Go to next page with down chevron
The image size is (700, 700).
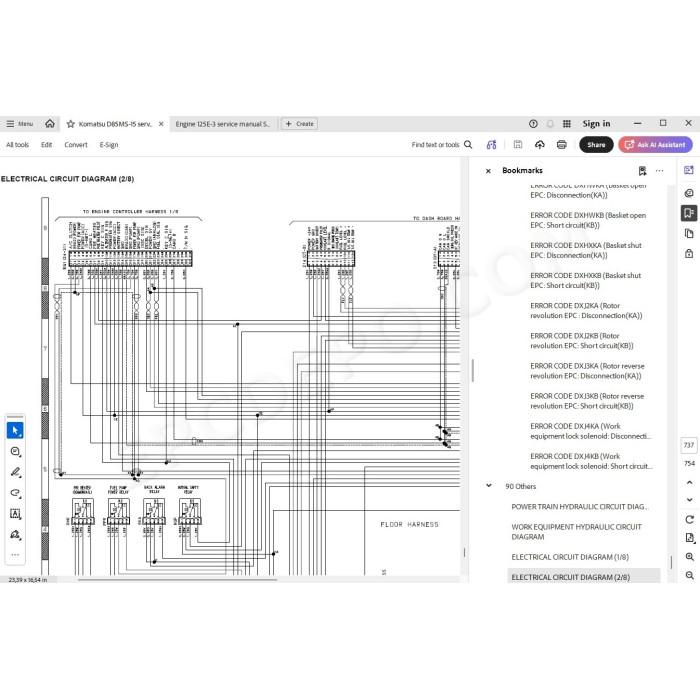pos(689,500)
